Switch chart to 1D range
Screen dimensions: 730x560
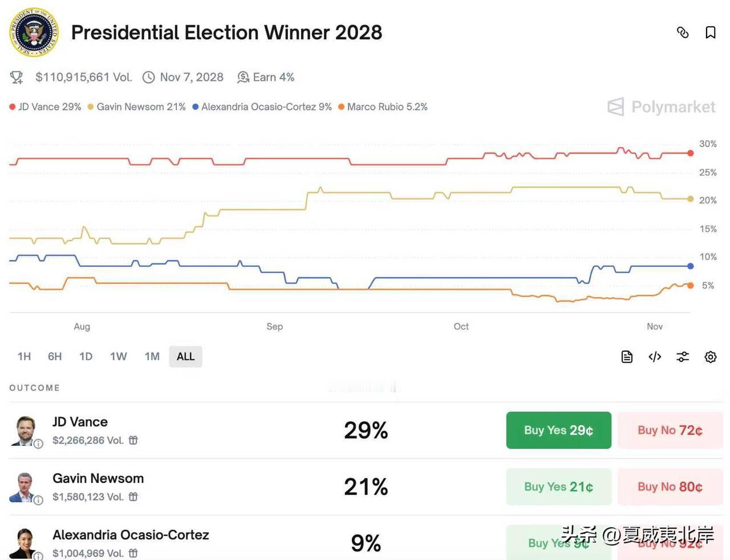(x=86, y=356)
